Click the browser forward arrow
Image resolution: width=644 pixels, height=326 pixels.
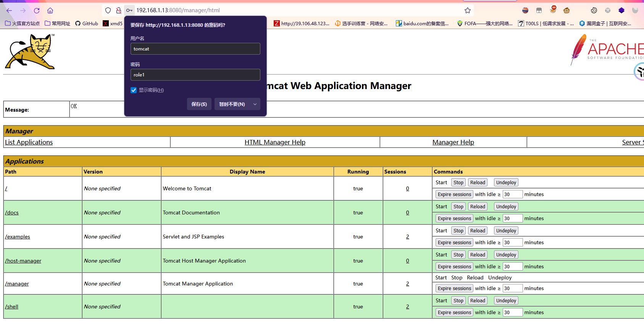pos(23,10)
